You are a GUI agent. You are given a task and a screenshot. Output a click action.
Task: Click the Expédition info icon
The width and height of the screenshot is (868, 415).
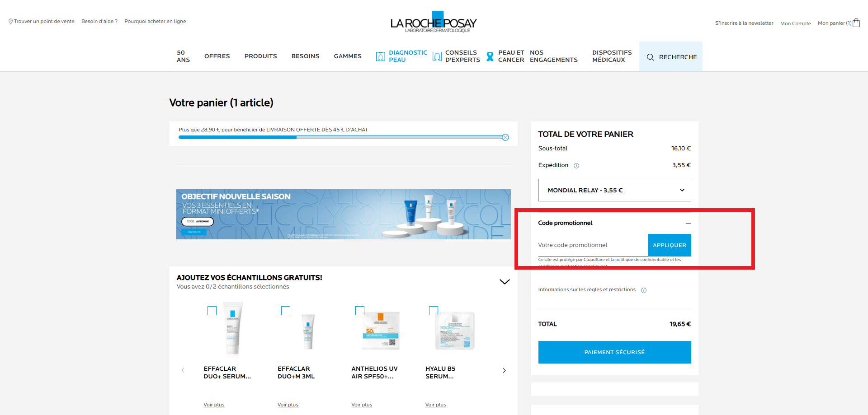(576, 166)
